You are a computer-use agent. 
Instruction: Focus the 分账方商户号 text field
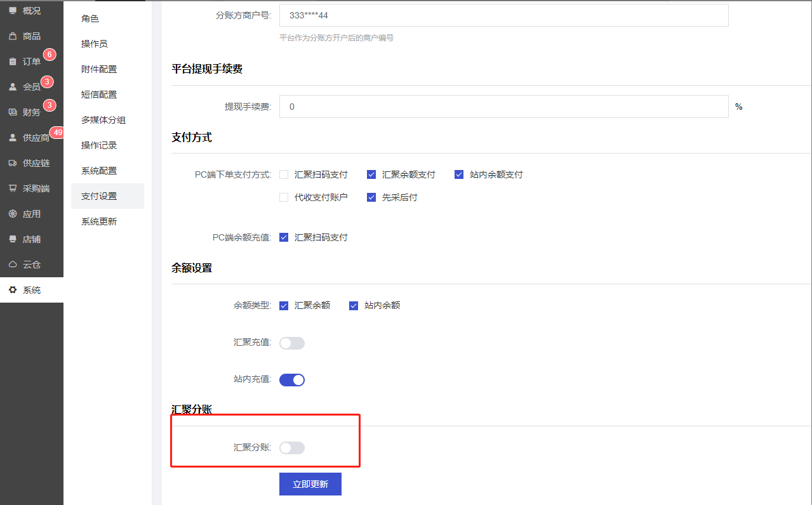(x=503, y=15)
